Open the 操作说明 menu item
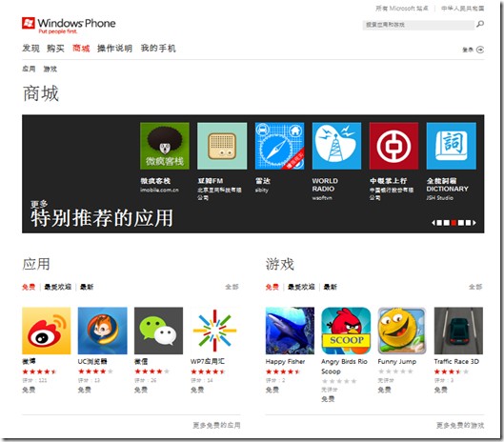Image resolution: width=504 pixels, height=442 pixels. coord(114,49)
